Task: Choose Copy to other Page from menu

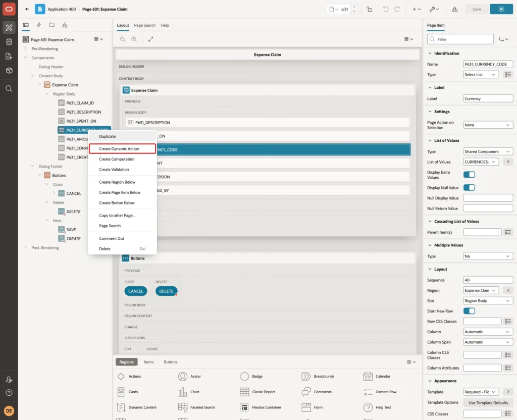Action: pyautogui.click(x=122, y=215)
